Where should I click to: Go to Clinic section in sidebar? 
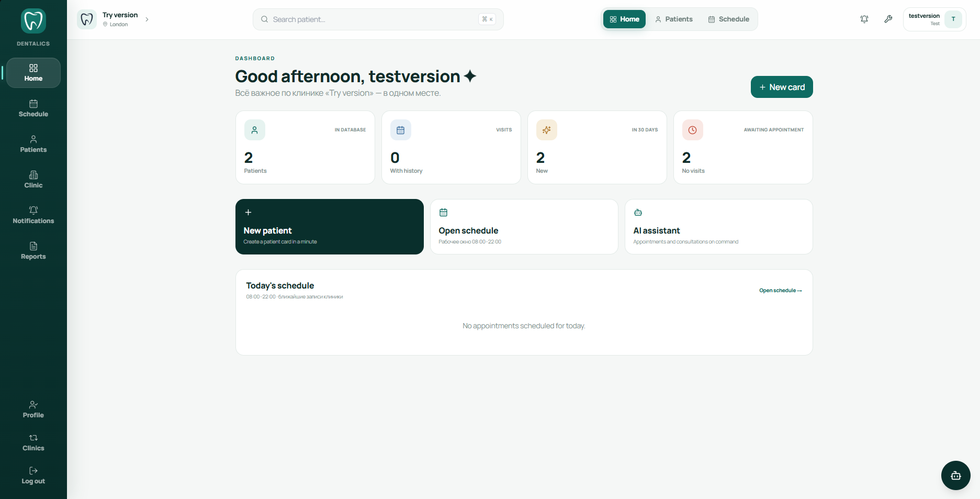coord(33,180)
